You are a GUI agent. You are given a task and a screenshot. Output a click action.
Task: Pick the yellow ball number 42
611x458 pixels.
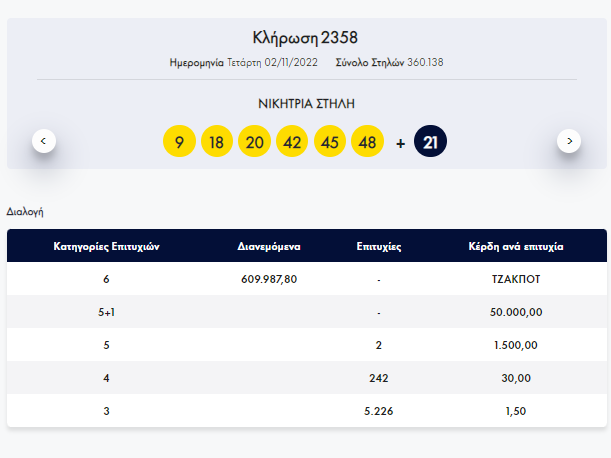pos(292,142)
